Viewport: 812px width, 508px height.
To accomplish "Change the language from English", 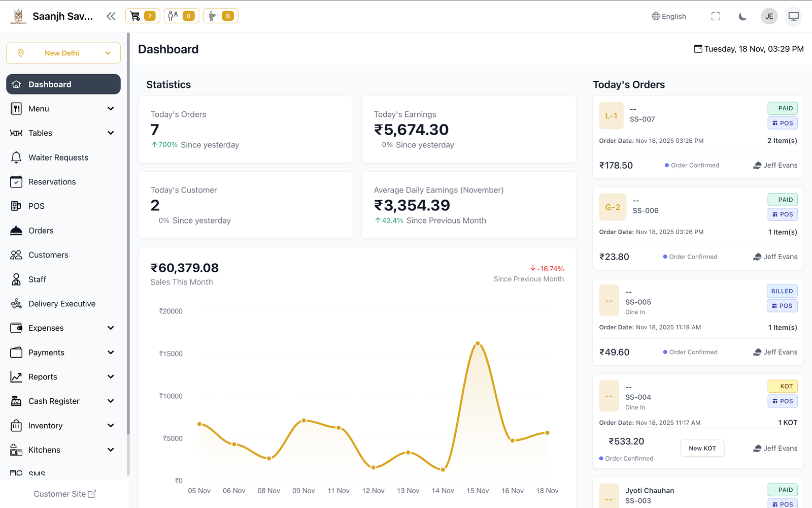I will [668, 16].
